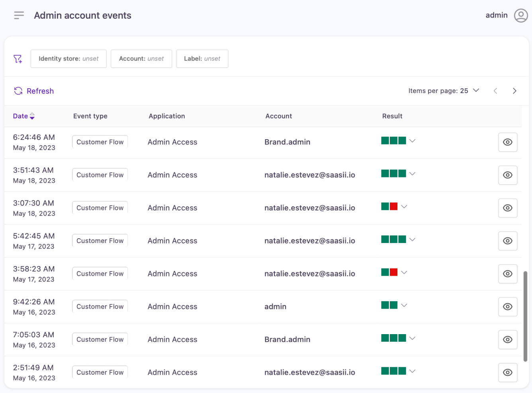Click red result block of 3:07:30 AM event

(x=393, y=206)
